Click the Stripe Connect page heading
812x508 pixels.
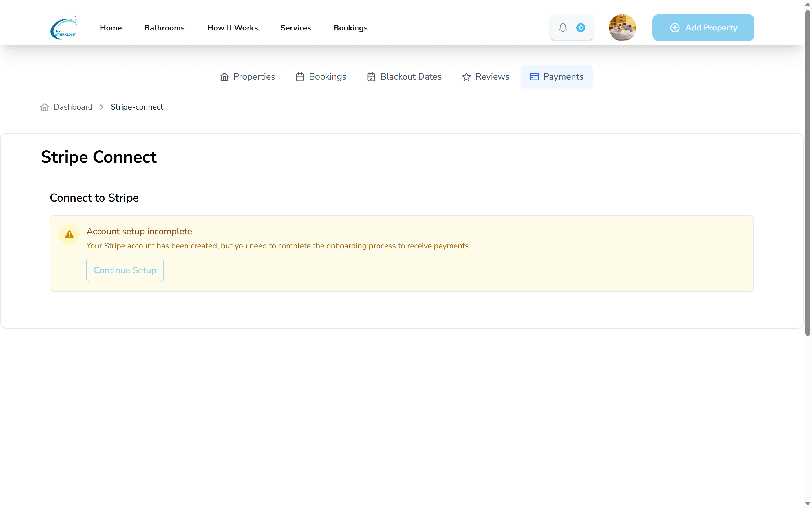coord(99,157)
